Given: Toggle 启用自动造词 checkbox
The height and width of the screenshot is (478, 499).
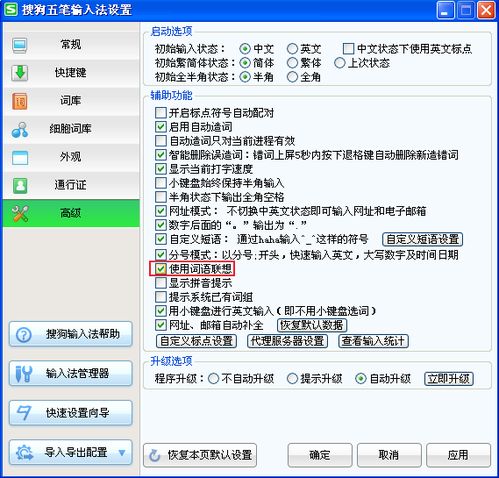Looking at the screenshot, I should click(161, 127).
